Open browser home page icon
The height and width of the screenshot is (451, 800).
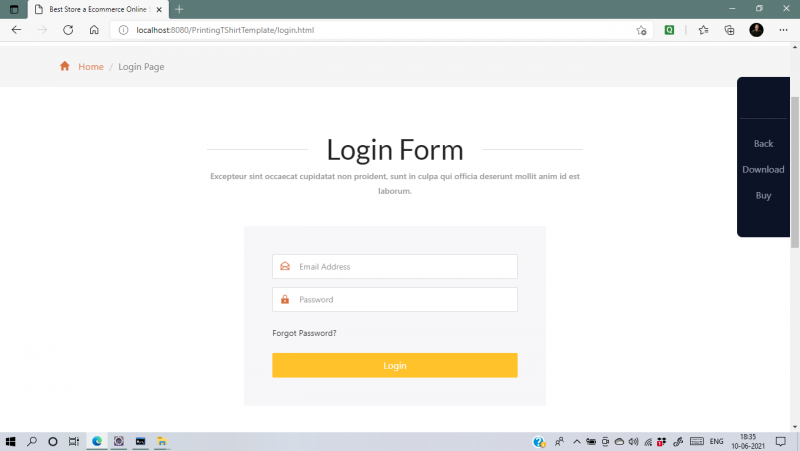(x=94, y=30)
